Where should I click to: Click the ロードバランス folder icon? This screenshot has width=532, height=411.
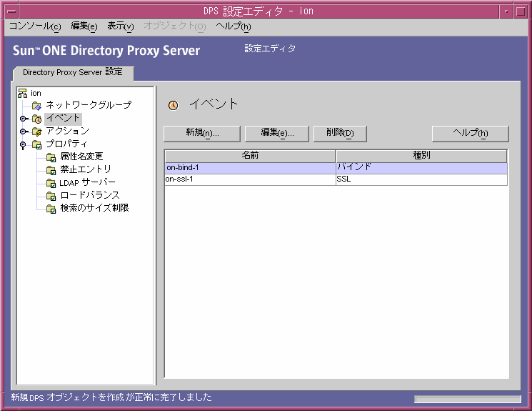pos(51,196)
